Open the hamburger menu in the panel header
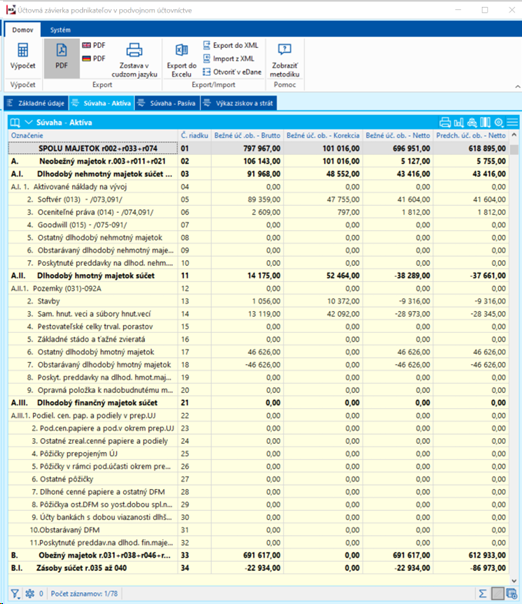The height and width of the screenshot is (604, 522). 512,122
